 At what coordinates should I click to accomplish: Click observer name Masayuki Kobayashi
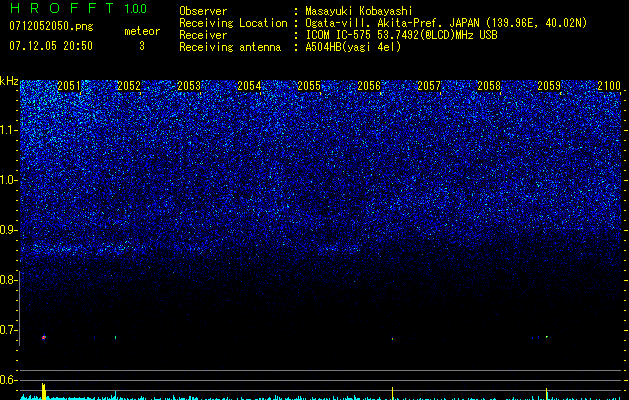click(x=359, y=11)
